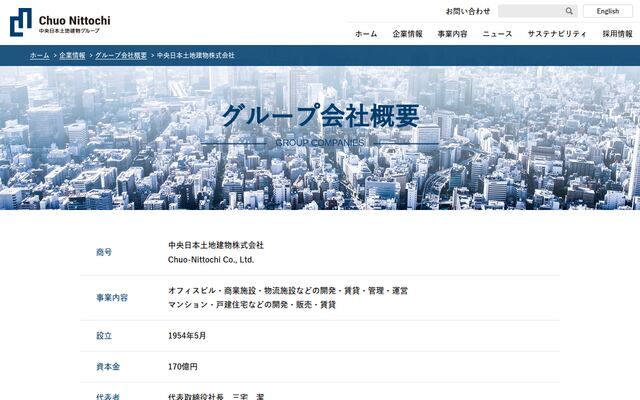Click the マンション・戸建住宅 business description line
Viewport: 640px width, 400px height.
(252, 304)
